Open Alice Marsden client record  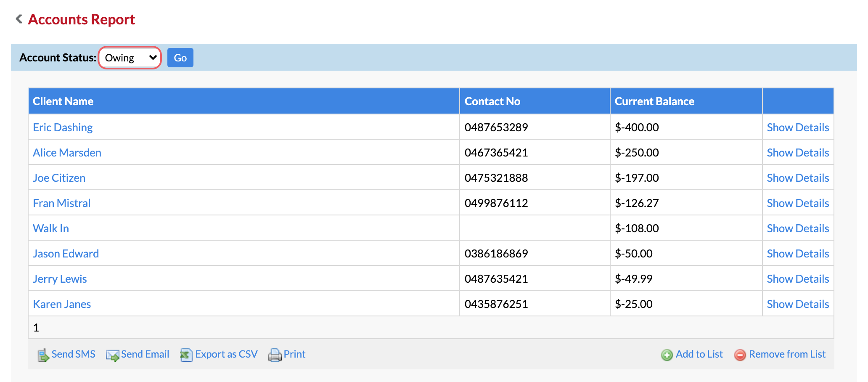click(67, 153)
